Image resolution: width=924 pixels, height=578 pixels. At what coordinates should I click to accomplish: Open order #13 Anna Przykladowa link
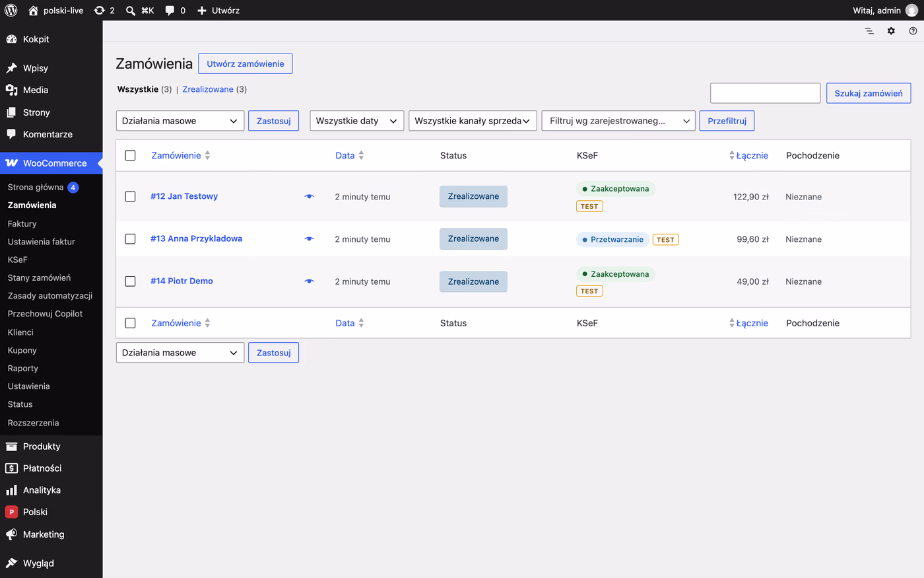pyautogui.click(x=196, y=238)
